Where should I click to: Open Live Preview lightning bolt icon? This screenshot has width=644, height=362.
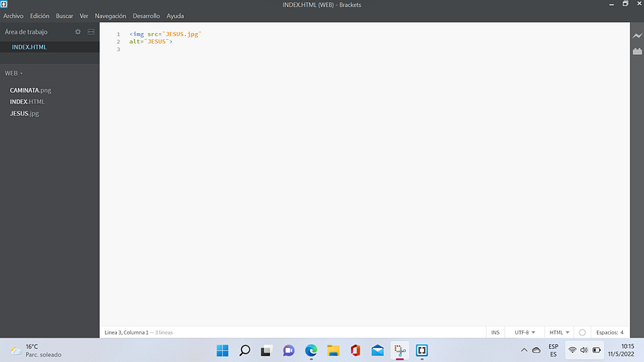(x=637, y=36)
